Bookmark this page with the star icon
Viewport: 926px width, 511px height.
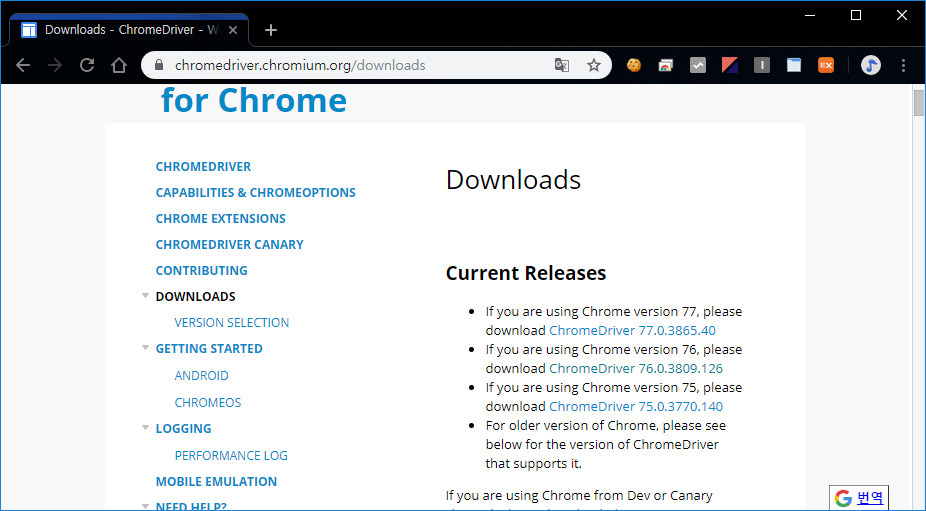coord(594,65)
